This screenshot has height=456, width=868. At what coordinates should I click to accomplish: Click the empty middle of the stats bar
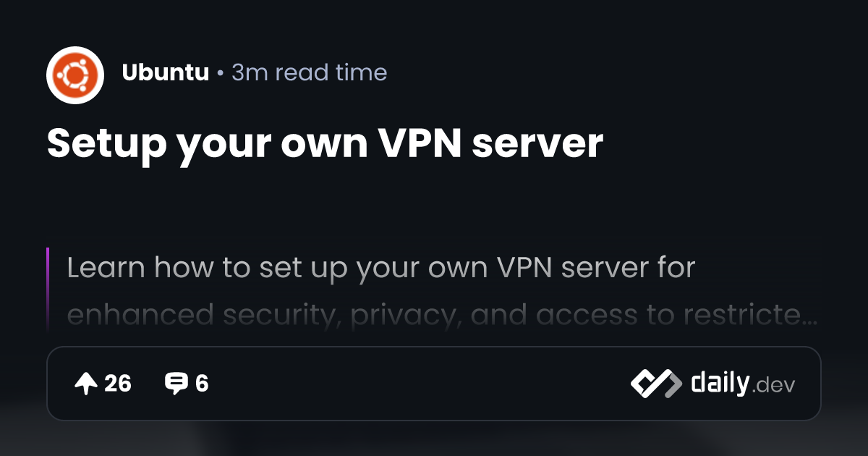click(x=420, y=384)
